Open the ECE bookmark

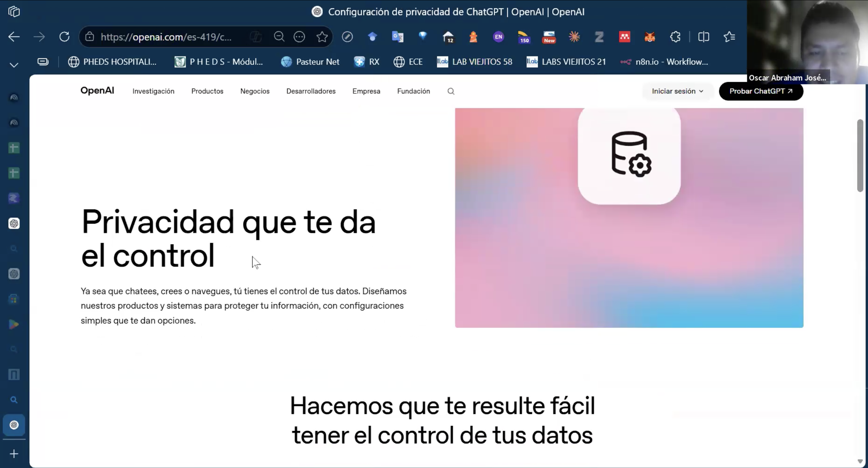pyautogui.click(x=408, y=62)
